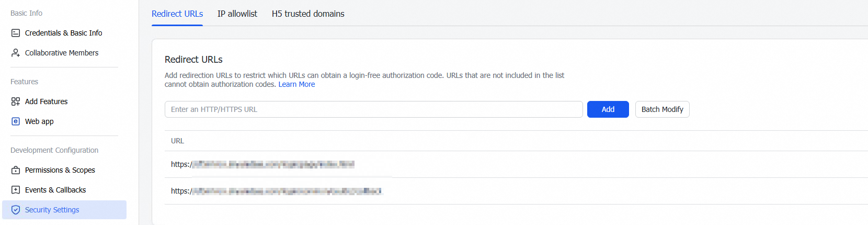Follow the Learn More link
The image size is (868, 225).
coord(296,84)
